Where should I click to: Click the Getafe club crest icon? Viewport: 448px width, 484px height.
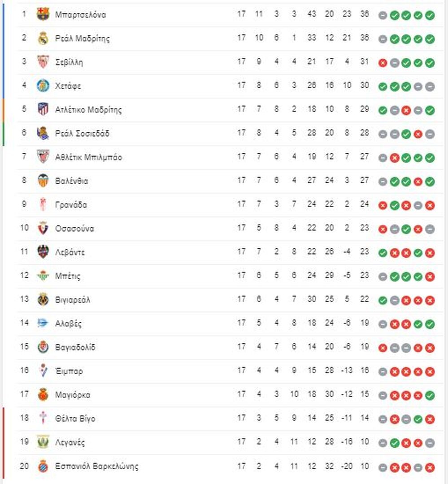click(43, 86)
